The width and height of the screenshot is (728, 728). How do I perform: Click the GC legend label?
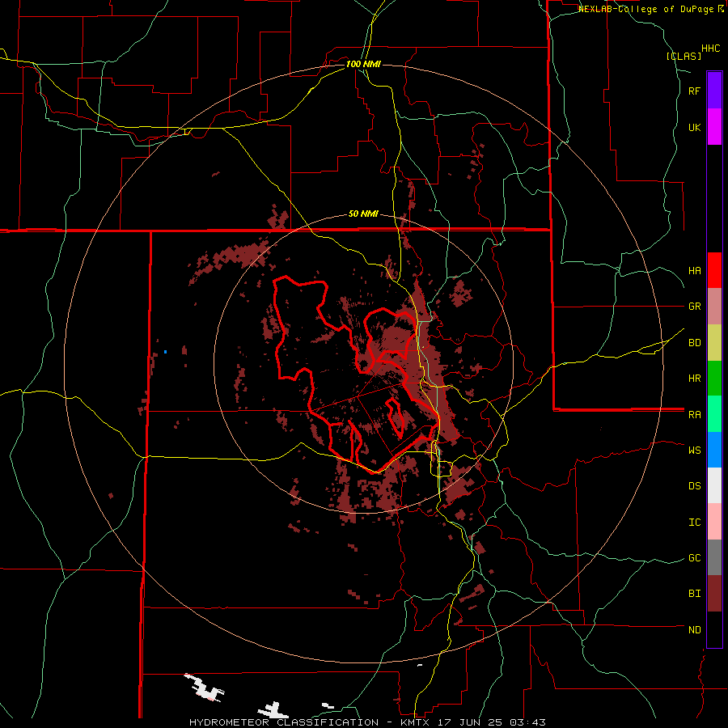coord(694,557)
